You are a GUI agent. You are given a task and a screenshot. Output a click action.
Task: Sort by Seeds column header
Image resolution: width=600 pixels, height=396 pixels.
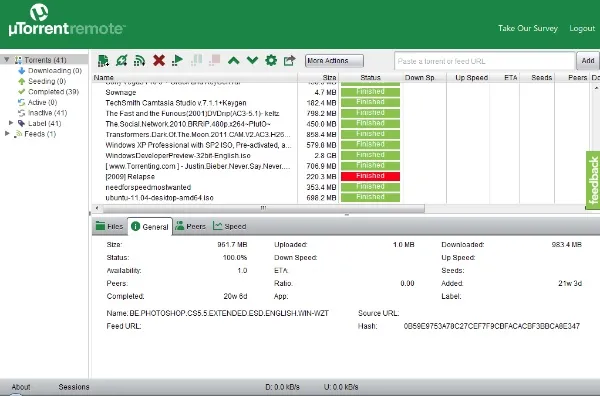[x=537, y=78]
